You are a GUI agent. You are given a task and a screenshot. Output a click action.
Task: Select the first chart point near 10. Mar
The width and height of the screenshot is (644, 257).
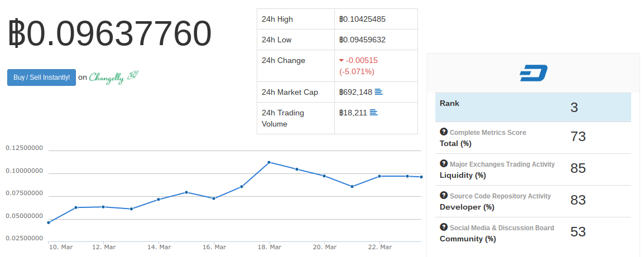tap(49, 222)
